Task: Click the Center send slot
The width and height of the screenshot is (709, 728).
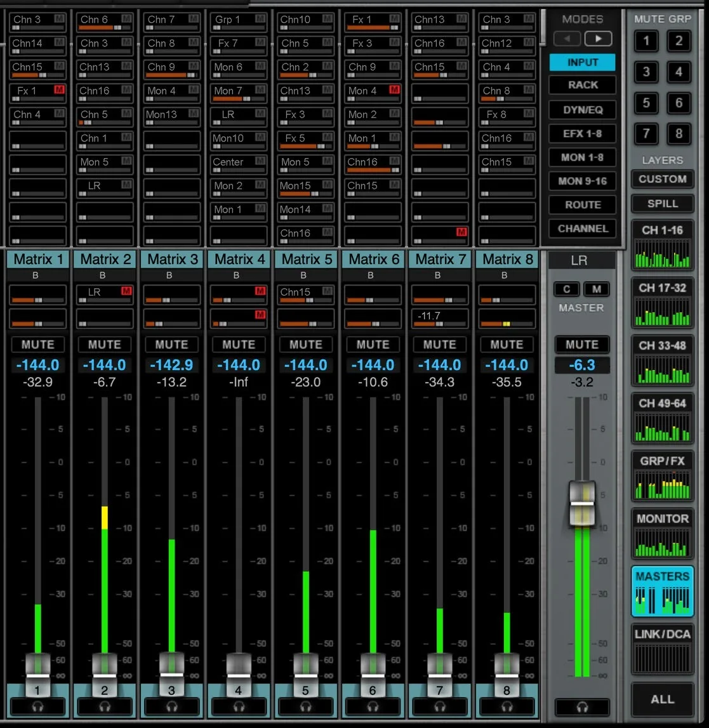Action: 239,164
